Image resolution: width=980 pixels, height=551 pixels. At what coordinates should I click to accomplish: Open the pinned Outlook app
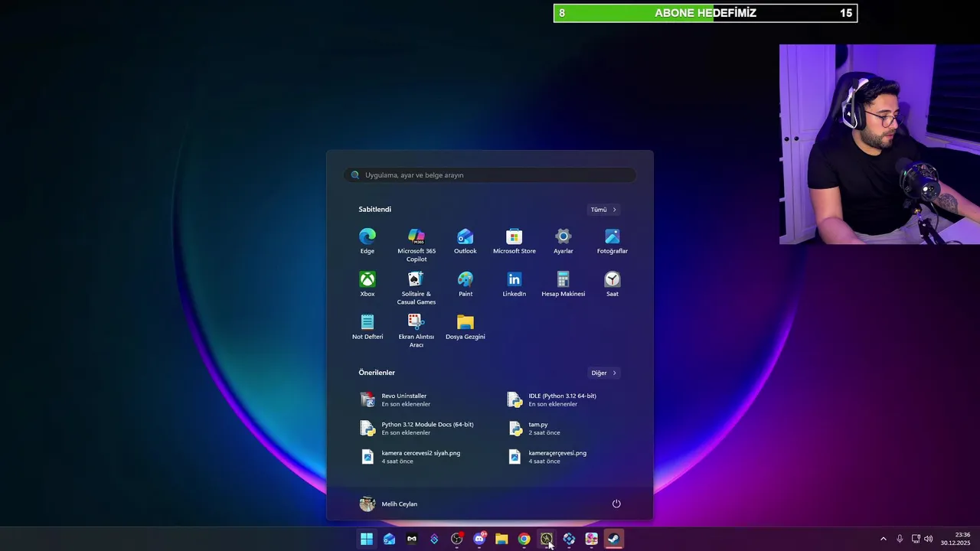[x=465, y=241]
